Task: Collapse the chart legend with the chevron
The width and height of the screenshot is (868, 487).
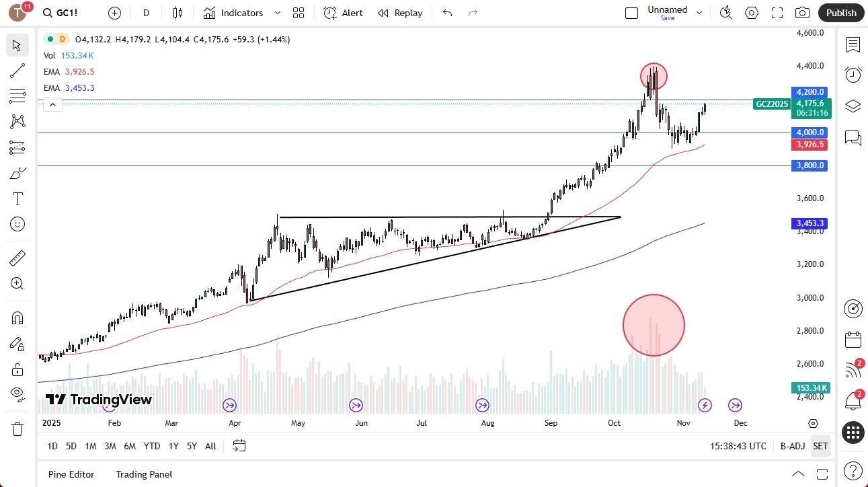Action: pyautogui.click(x=52, y=104)
